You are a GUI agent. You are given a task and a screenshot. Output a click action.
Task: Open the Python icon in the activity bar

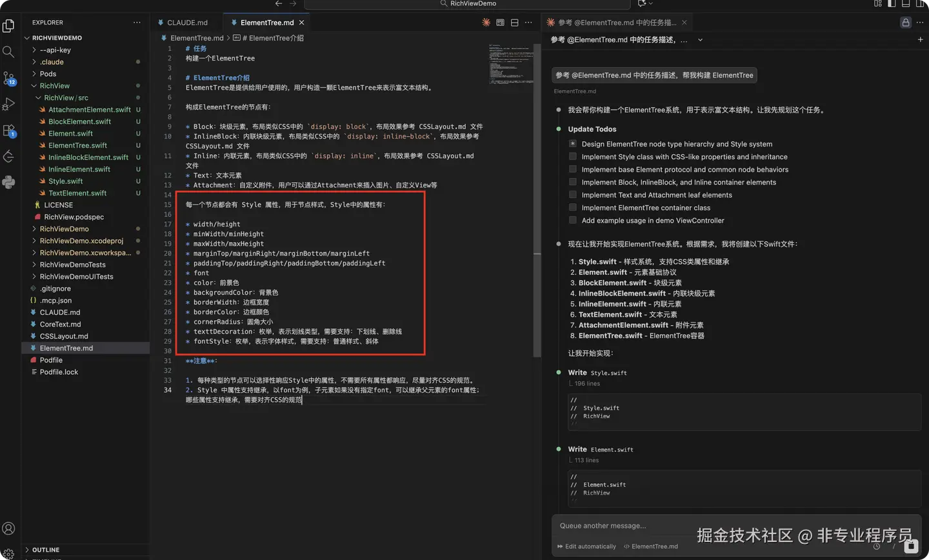pyautogui.click(x=8, y=183)
